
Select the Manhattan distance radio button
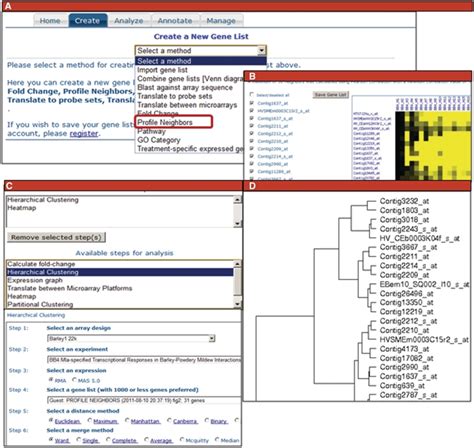point(127,420)
